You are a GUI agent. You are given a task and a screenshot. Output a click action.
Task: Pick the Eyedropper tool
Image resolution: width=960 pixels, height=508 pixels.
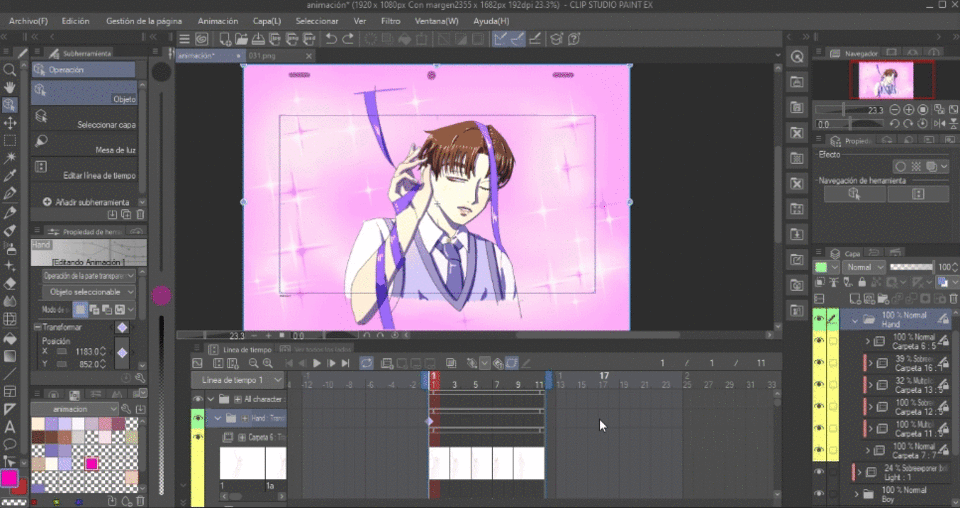coord(9,176)
